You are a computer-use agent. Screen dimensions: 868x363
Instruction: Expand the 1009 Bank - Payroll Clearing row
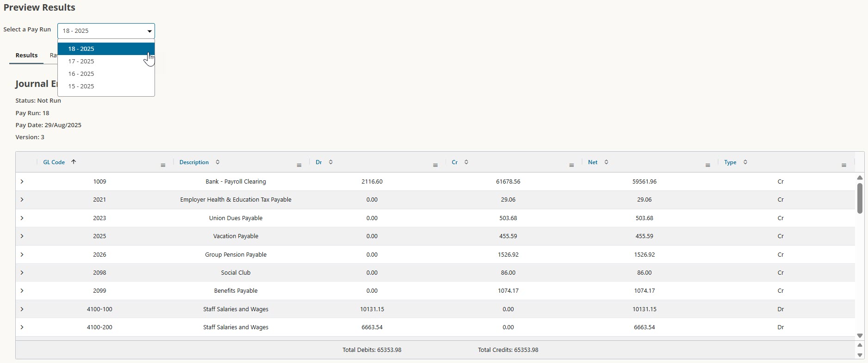(22, 182)
